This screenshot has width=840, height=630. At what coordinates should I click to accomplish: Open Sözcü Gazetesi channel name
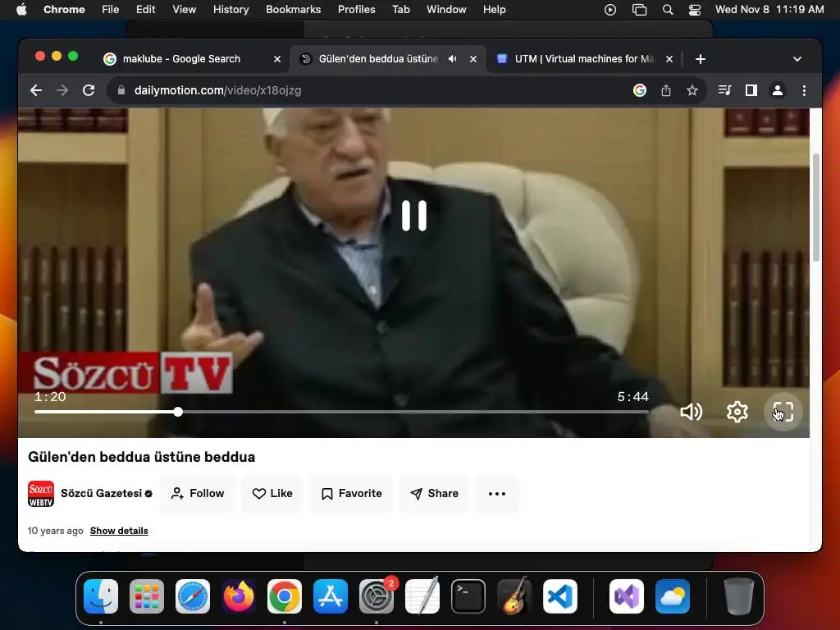point(101,493)
